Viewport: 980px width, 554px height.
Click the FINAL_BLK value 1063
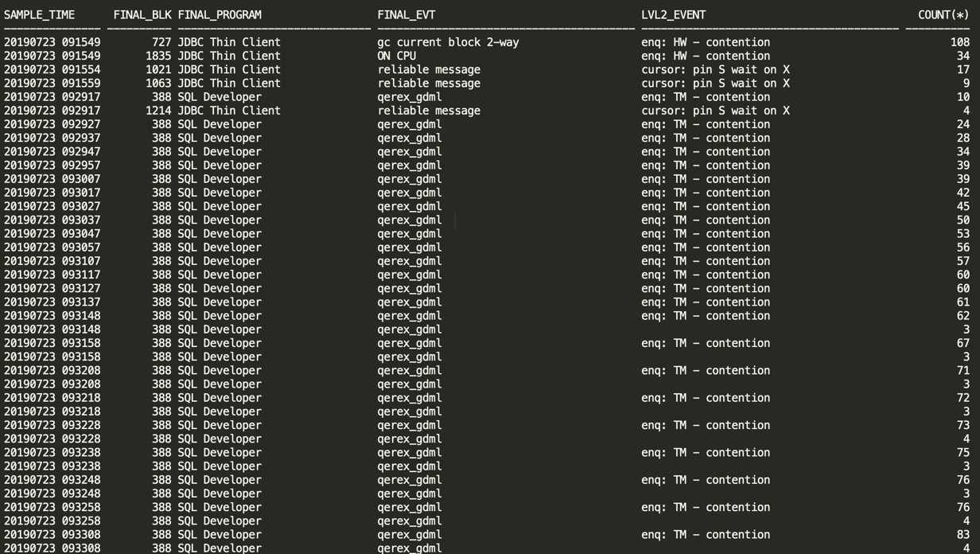pyautogui.click(x=158, y=83)
